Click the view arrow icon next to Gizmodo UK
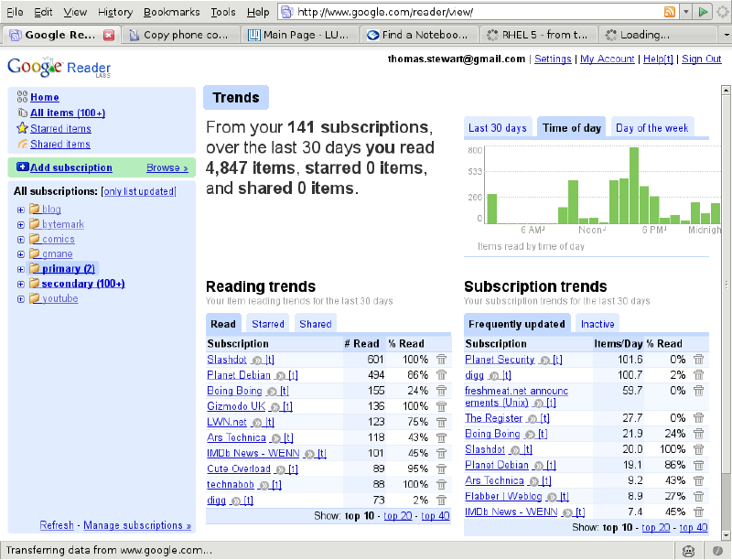 [x=274, y=405]
